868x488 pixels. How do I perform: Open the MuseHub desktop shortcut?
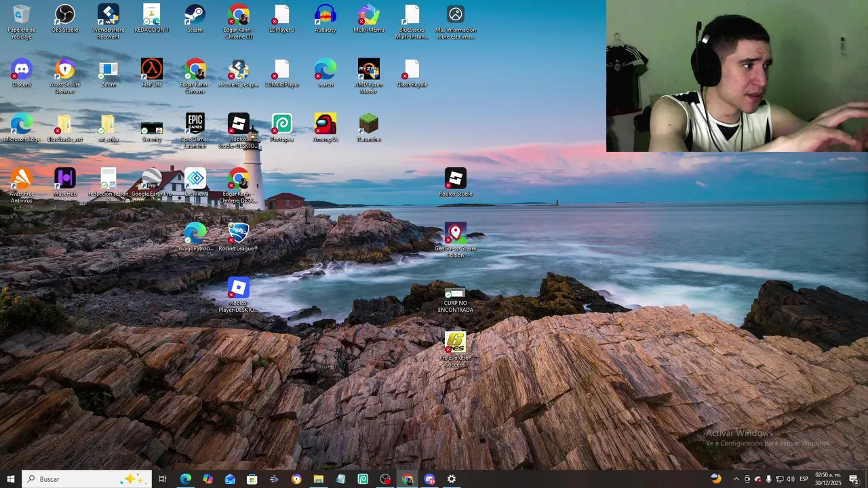(65, 182)
